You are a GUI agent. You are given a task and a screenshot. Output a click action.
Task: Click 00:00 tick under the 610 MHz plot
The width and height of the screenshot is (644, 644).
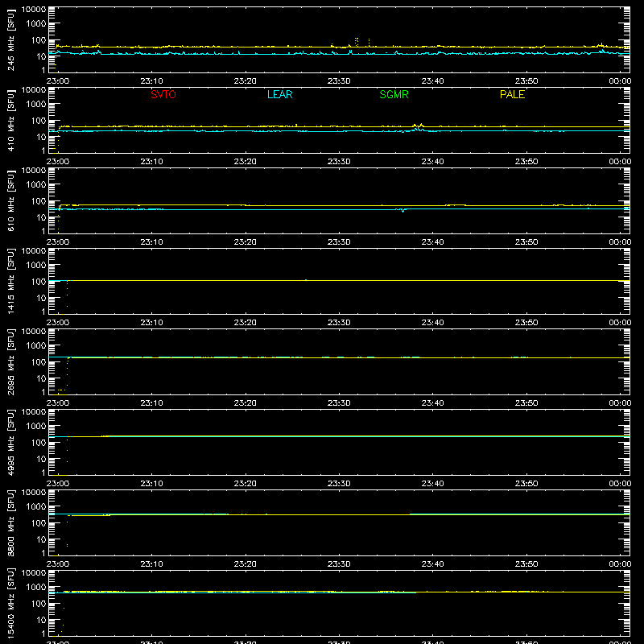(620, 242)
